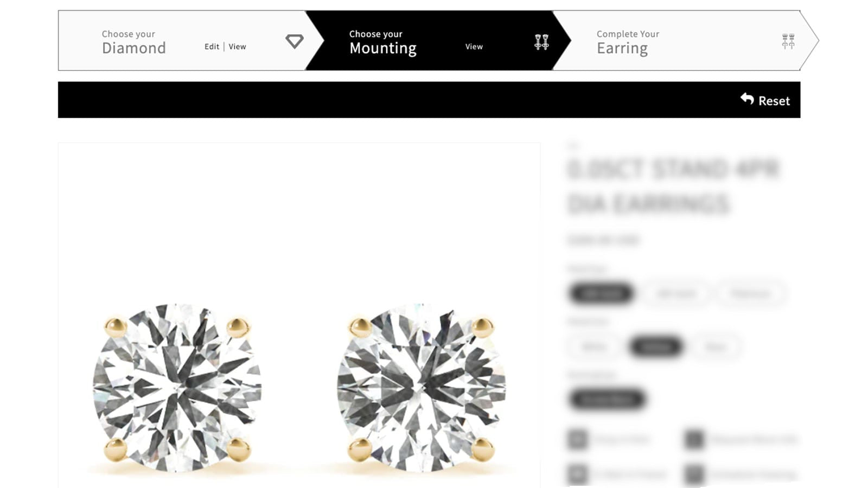Click View in the Choose your Mounting step

474,47
